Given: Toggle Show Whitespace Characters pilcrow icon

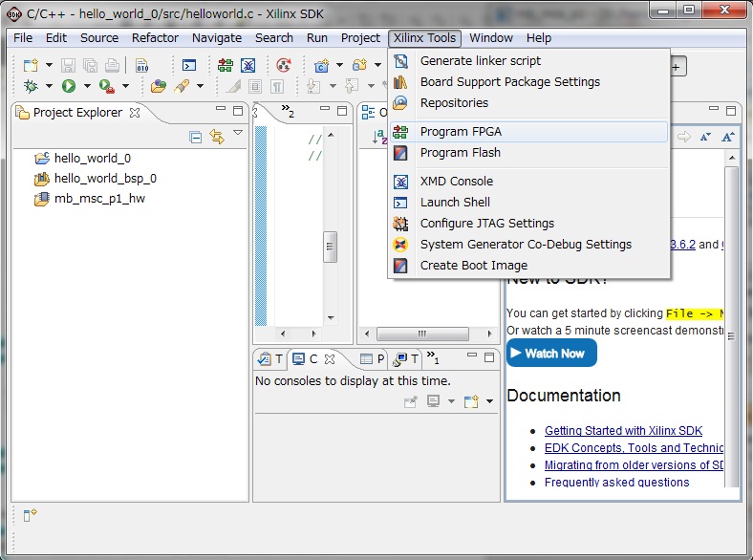Looking at the screenshot, I should click(x=277, y=86).
